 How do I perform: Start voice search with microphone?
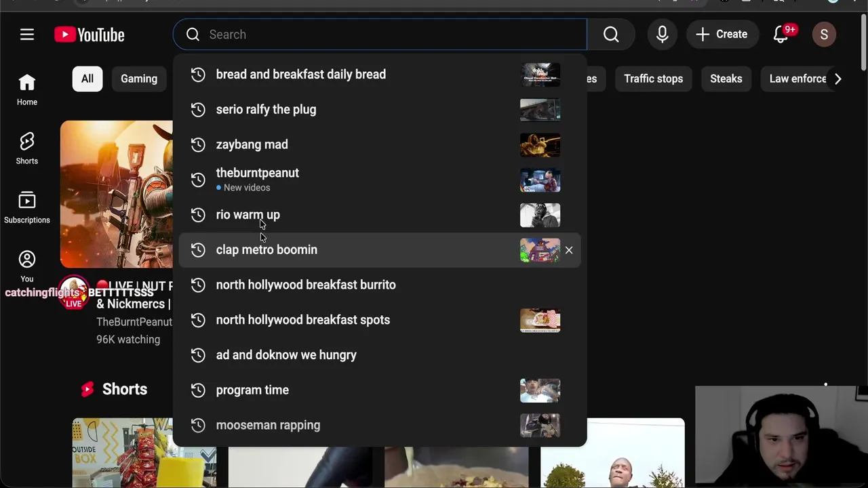tap(663, 35)
